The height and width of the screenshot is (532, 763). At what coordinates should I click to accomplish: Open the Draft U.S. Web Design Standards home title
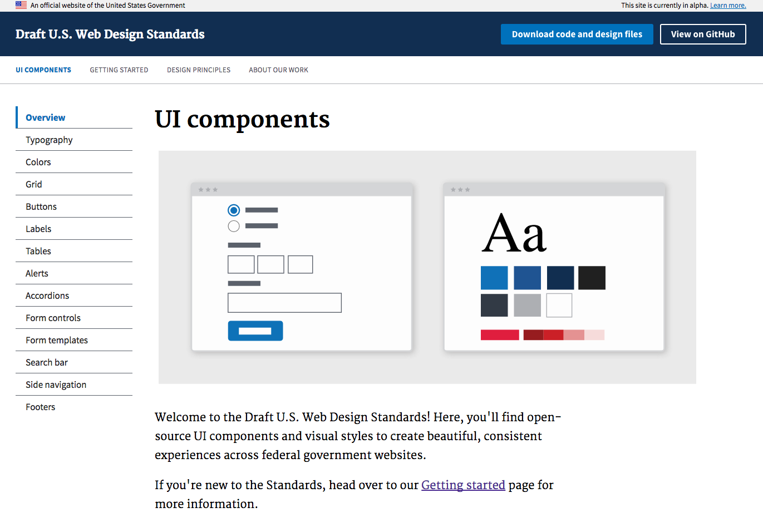click(x=110, y=34)
